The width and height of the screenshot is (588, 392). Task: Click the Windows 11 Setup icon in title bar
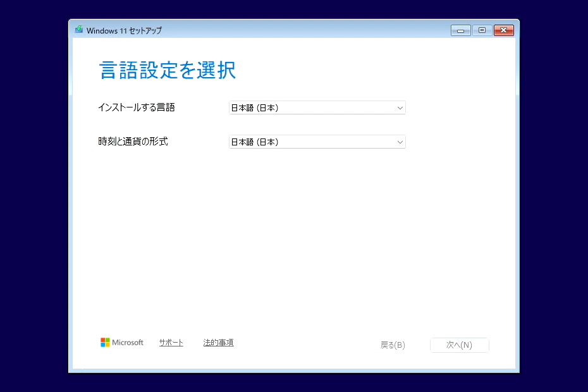click(x=79, y=30)
